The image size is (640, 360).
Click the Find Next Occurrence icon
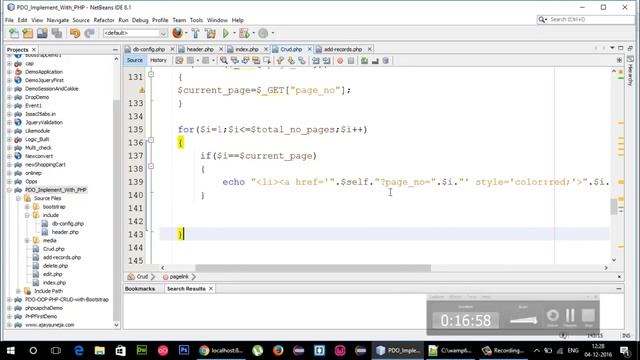click(x=245, y=60)
